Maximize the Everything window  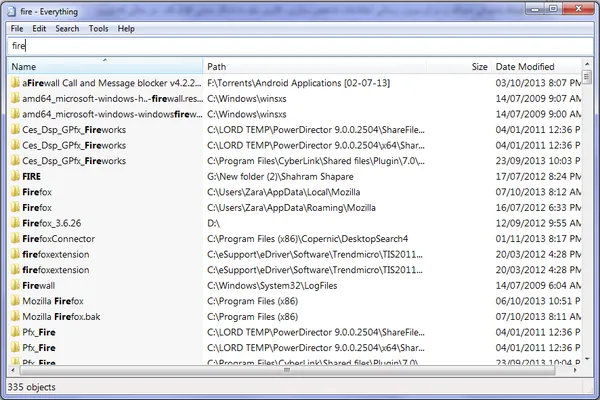coord(553,8)
